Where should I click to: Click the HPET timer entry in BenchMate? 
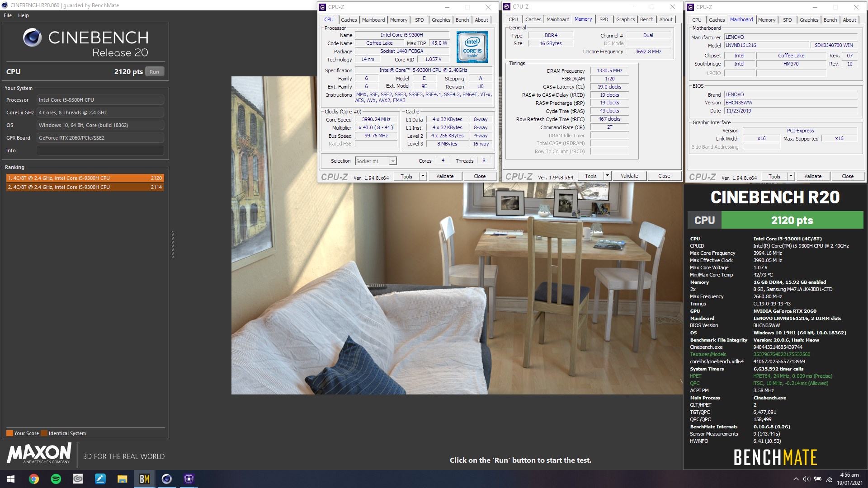761,376
